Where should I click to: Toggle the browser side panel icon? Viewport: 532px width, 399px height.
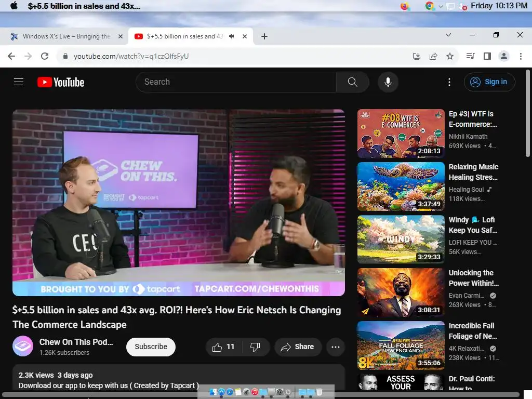[487, 56]
